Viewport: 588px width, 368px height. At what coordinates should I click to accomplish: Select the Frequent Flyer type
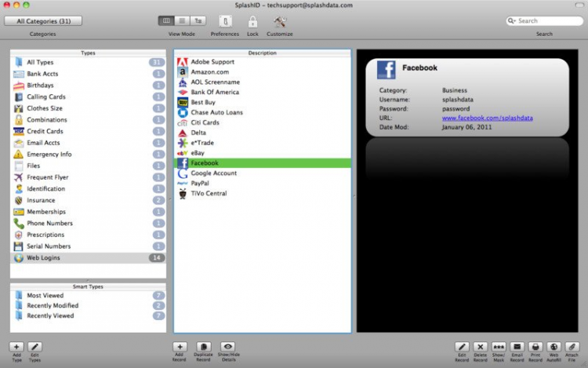coord(88,177)
